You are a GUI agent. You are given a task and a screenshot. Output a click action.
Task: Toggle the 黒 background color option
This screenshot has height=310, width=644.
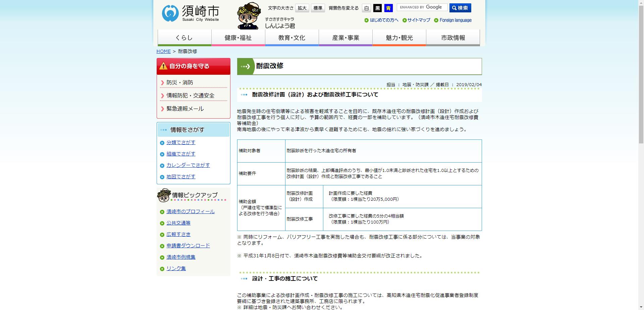(x=377, y=8)
